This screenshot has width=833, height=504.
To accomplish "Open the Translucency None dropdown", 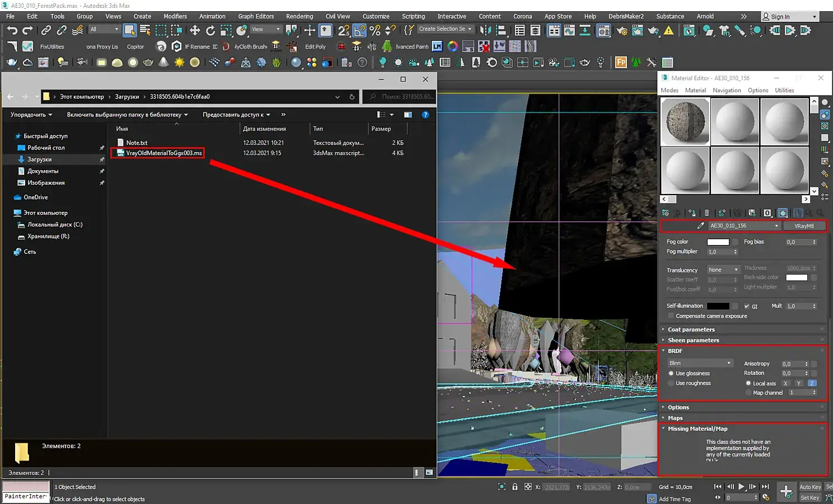I will (x=723, y=270).
